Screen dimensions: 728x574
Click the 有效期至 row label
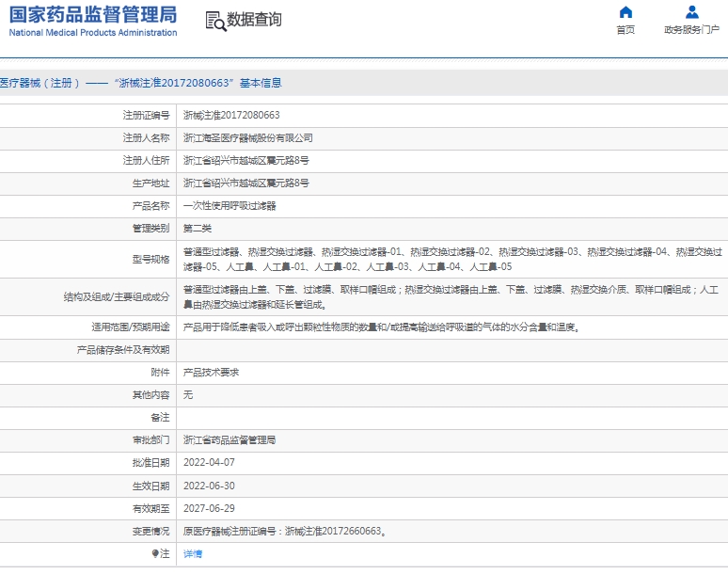point(150,508)
